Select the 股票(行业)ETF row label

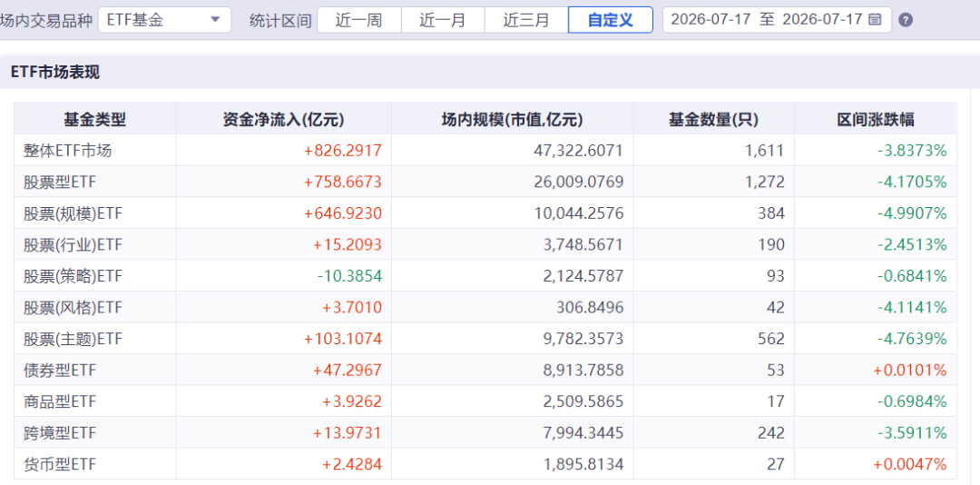(73, 244)
